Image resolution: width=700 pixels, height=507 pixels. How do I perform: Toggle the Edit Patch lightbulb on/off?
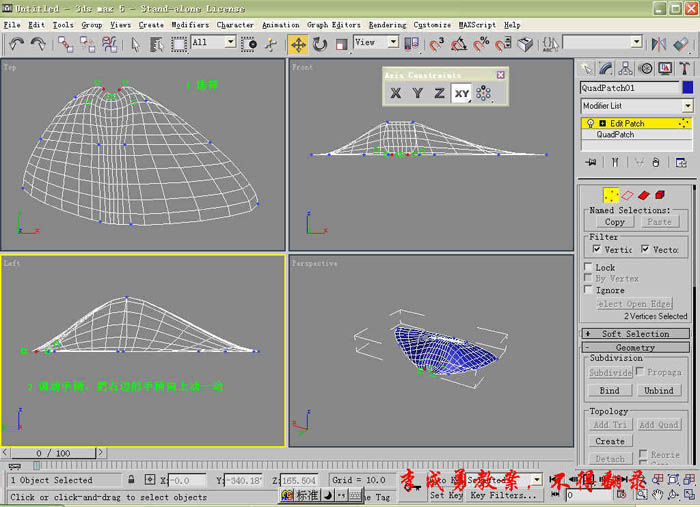pyautogui.click(x=590, y=123)
